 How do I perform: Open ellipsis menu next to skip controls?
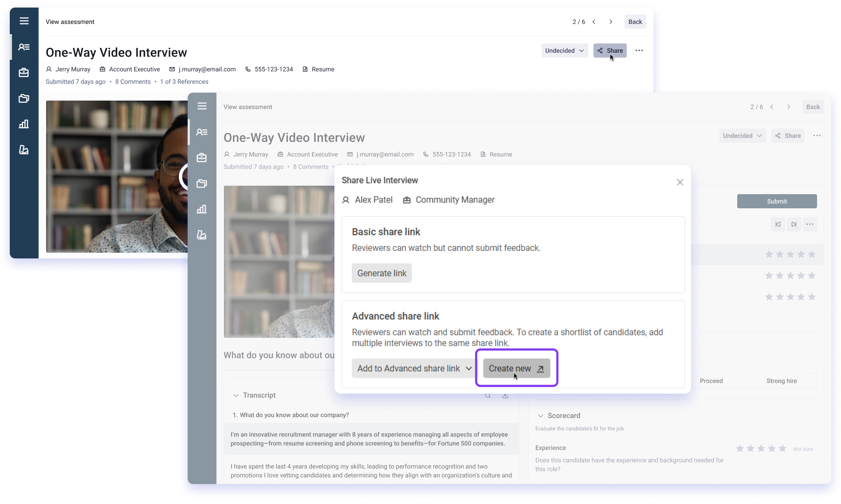click(810, 224)
